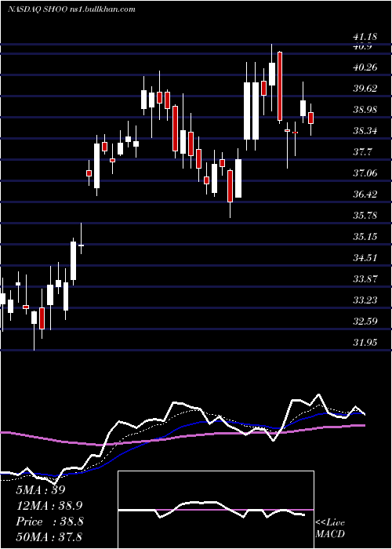Click the 33.23 price level label

point(365,300)
